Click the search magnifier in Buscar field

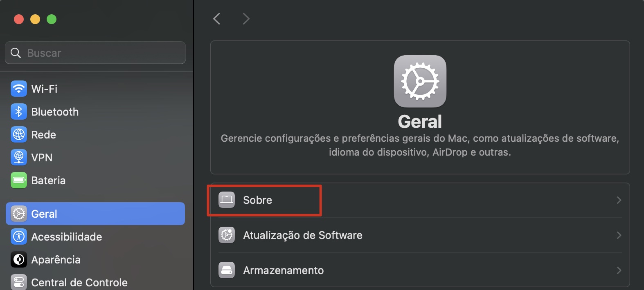[16, 53]
